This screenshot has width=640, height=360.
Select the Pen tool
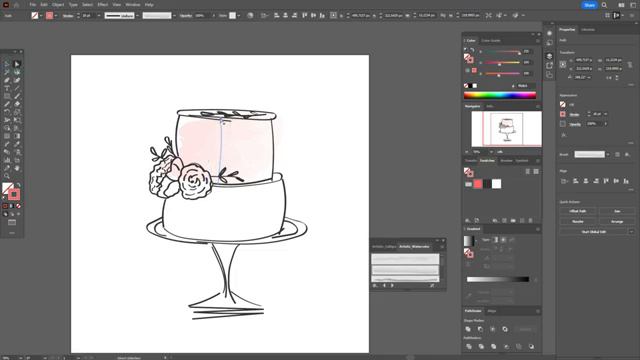[x=7, y=80]
